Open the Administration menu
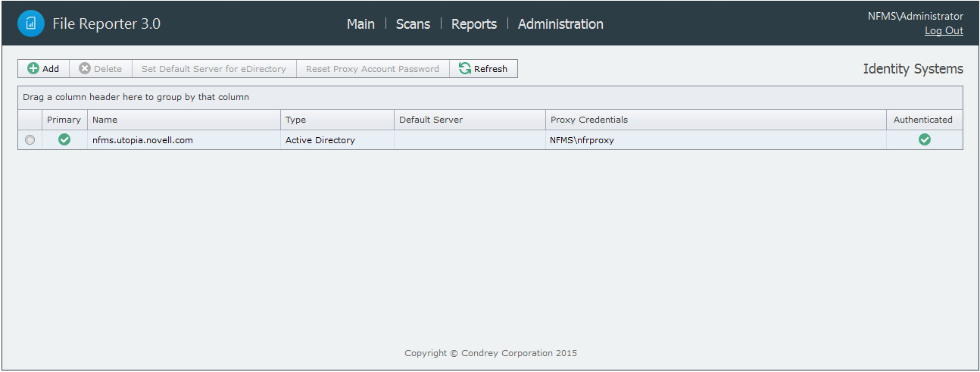The image size is (980, 372). tap(560, 24)
